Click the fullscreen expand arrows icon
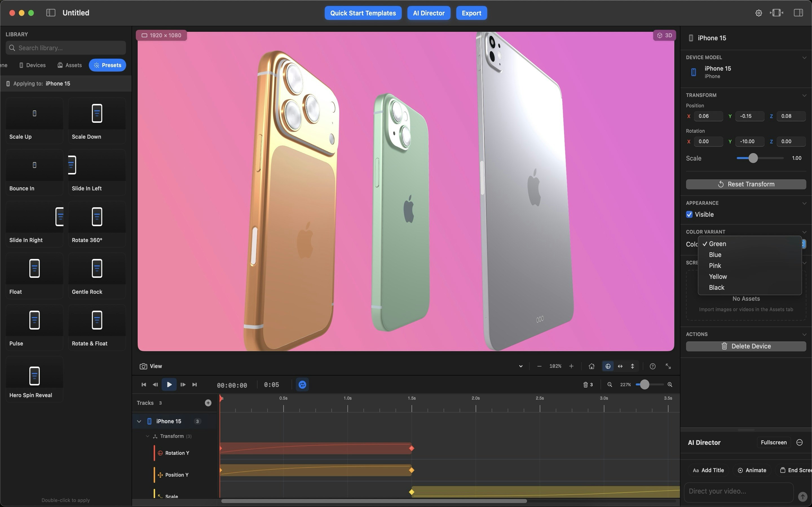This screenshot has height=507, width=812. pos(668,366)
